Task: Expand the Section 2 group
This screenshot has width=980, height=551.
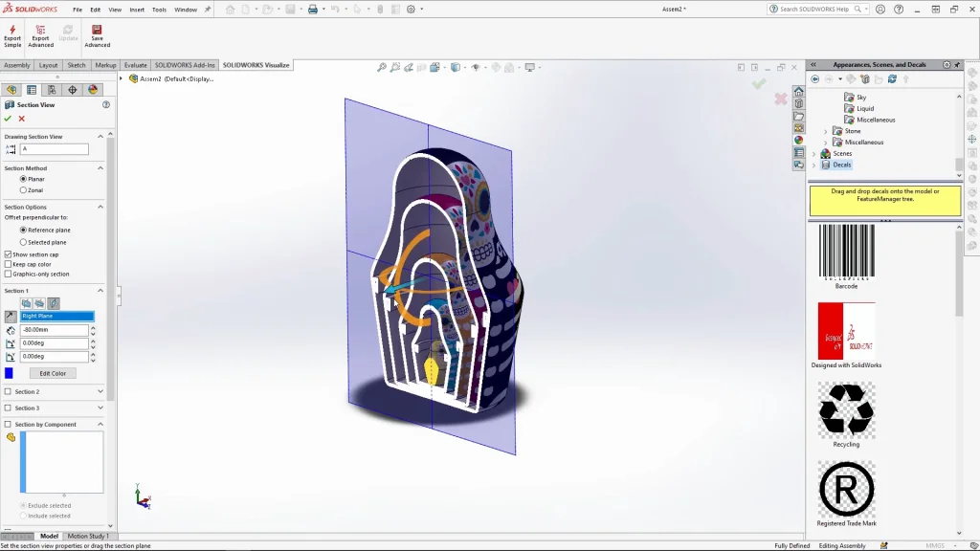Action: pyautogui.click(x=100, y=391)
